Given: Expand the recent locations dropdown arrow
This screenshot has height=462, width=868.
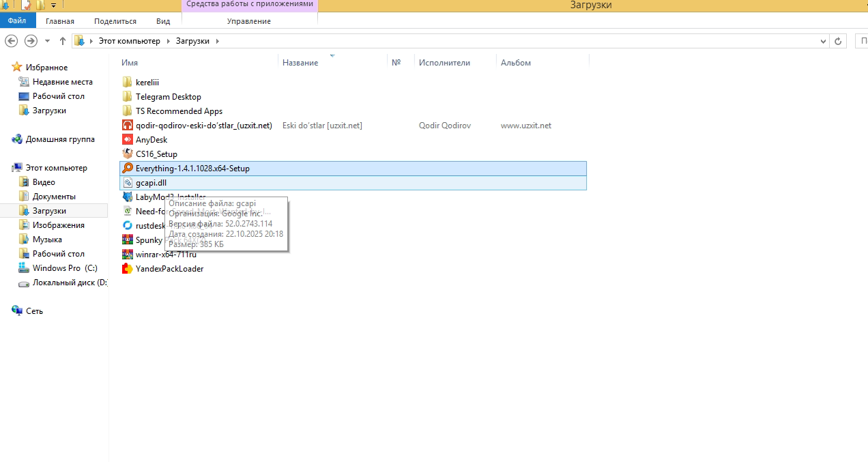Looking at the screenshot, I should click(46, 41).
